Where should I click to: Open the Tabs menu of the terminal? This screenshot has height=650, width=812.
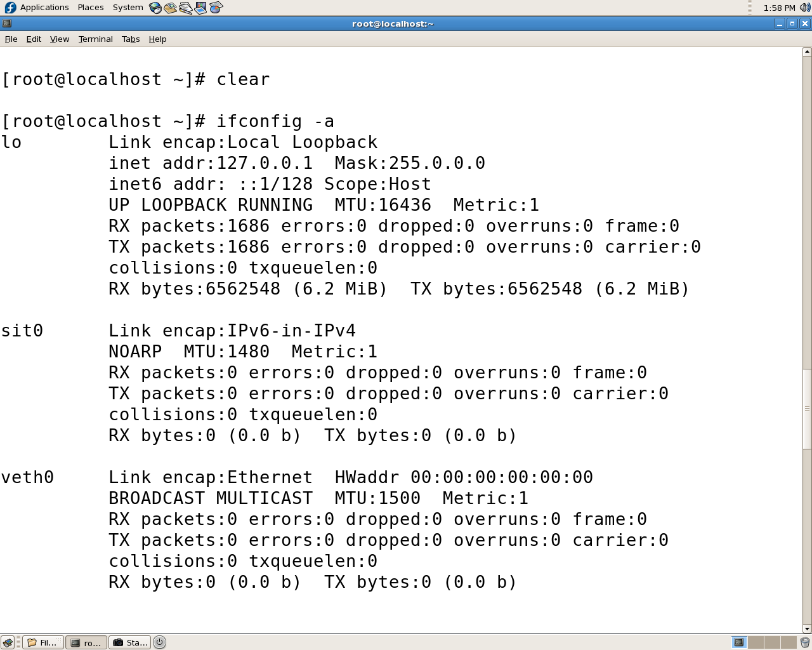click(x=131, y=39)
